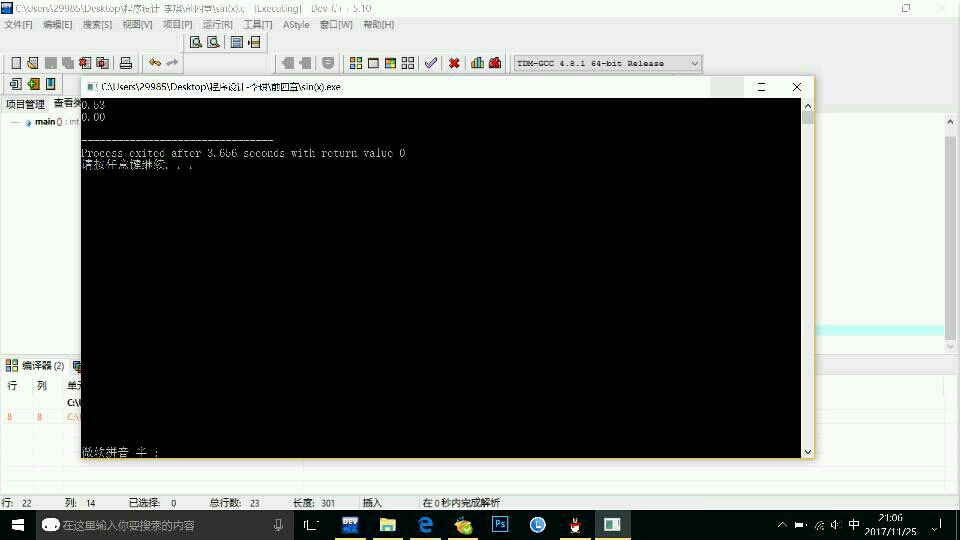Click the Dev-C++ editor scrollbar up arrow
Screen dimensions: 960x540
click(x=950, y=121)
